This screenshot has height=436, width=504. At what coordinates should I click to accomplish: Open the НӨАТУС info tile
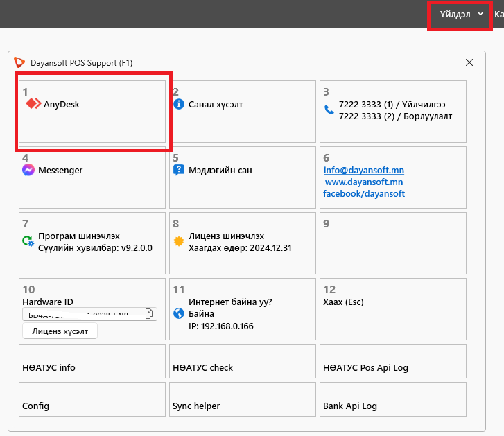tap(92, 361)
